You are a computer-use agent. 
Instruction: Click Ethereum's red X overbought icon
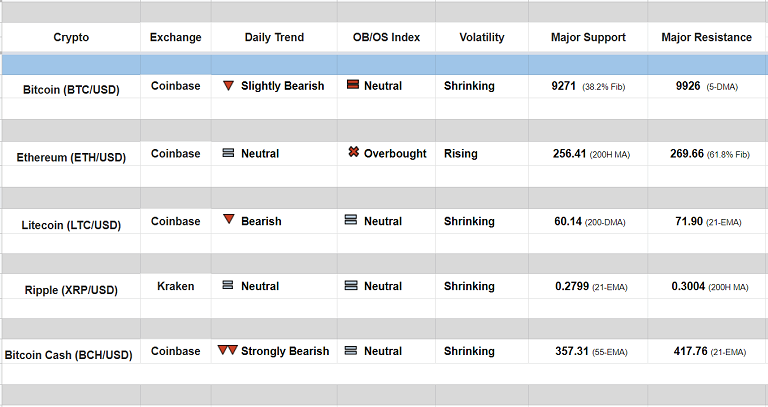(x=353, y=153)
